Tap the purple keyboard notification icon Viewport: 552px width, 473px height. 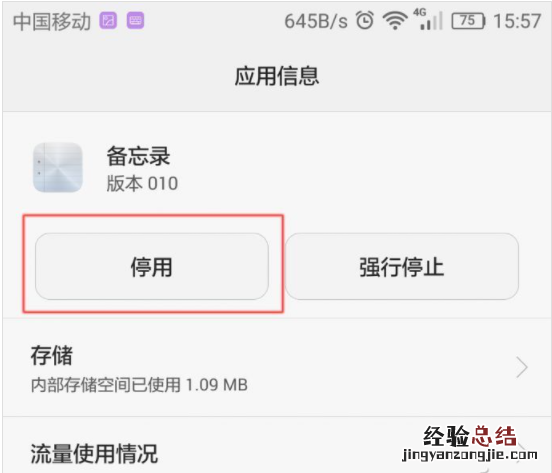tap(135, 20)
